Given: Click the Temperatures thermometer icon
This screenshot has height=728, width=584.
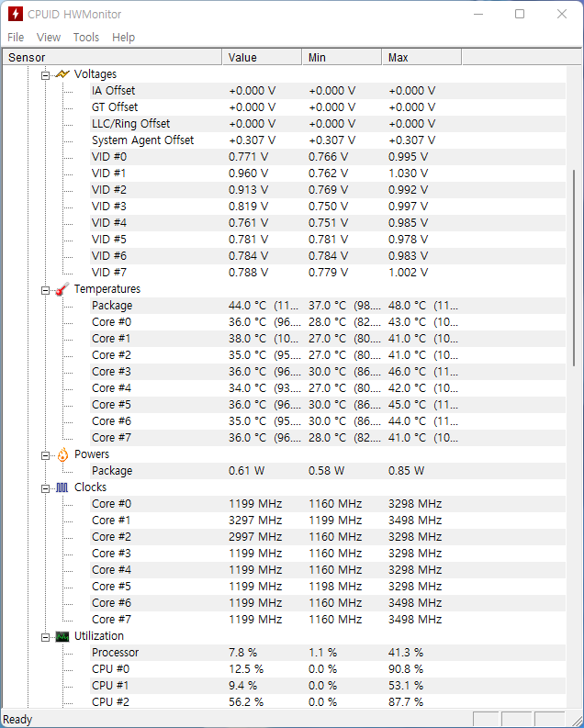Looking at the screenshot, I should pyautogui.click(x=62, y=289).
